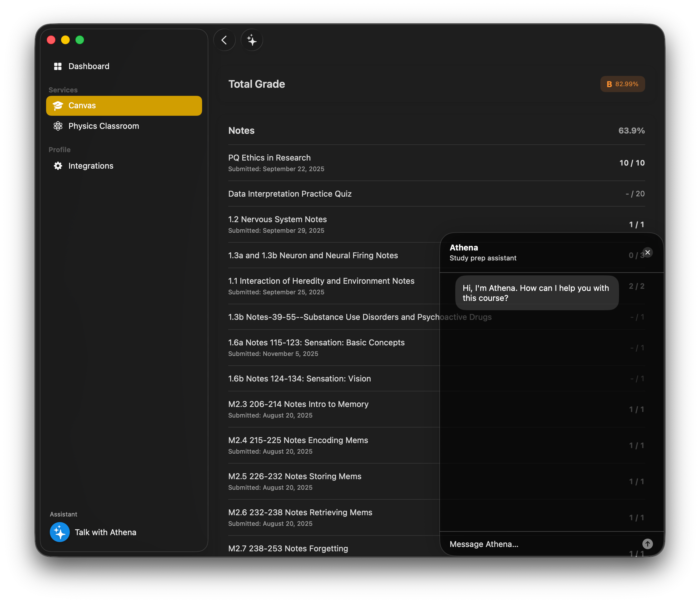The image size is (700, 603).
Task: Open M2.3 Notes Intro to Memory
Action: point(298,404)
